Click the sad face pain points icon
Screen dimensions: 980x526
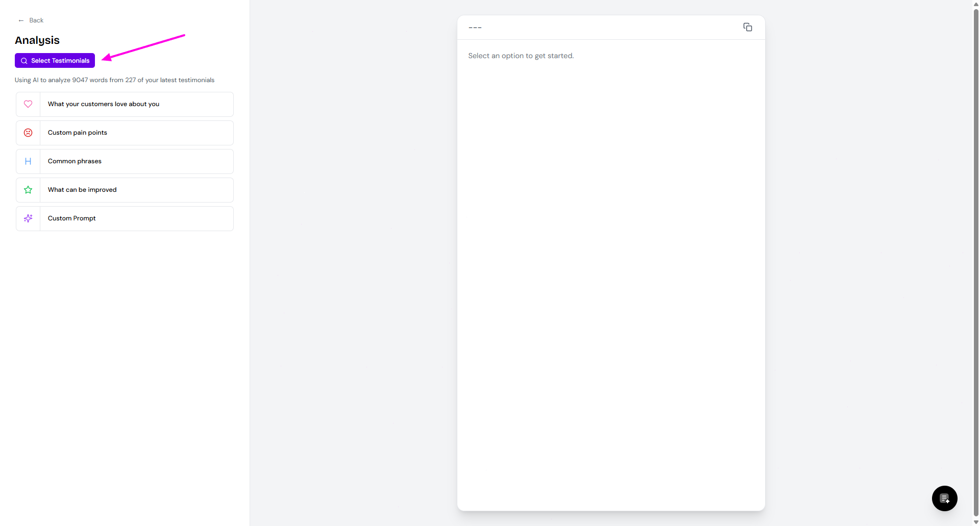click(28, 133)
